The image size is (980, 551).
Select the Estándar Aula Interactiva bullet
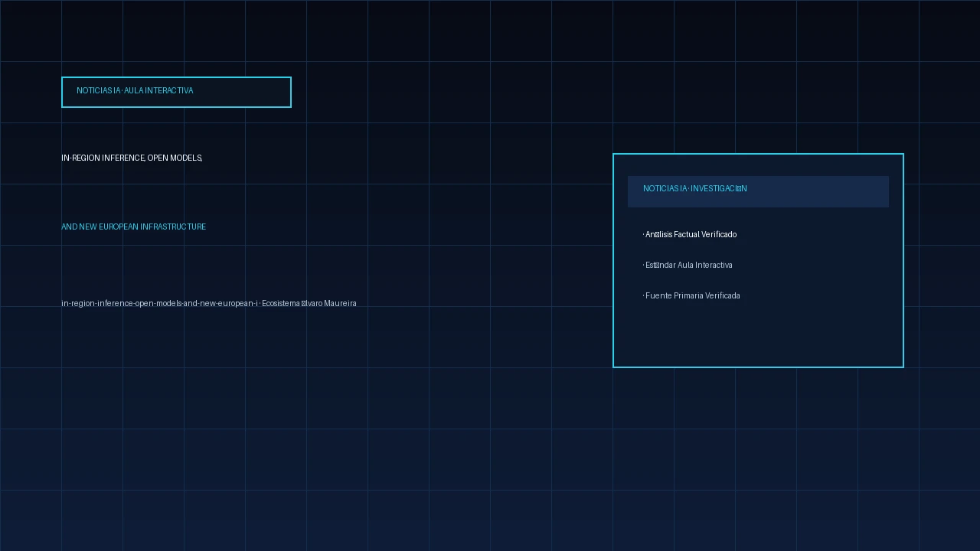[688, 265]
